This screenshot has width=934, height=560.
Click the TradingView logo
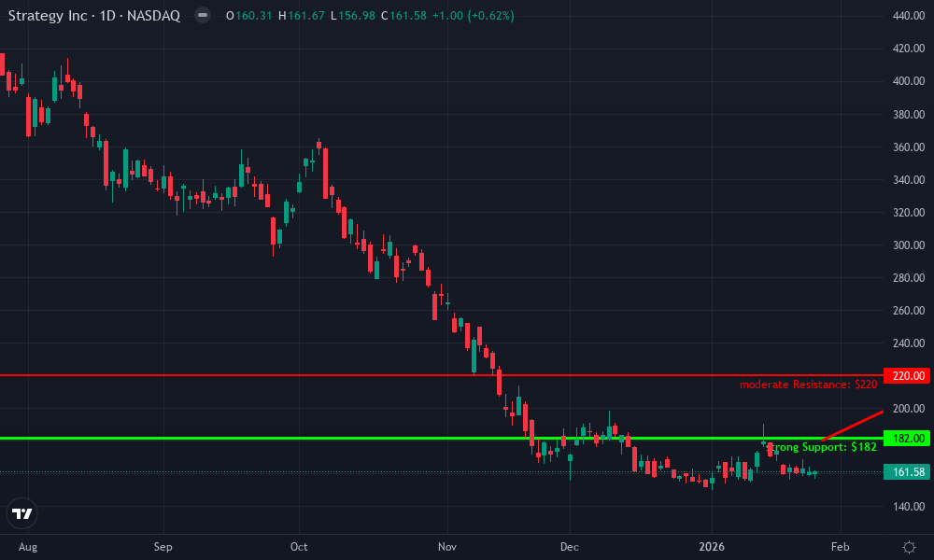coord(24,512)
